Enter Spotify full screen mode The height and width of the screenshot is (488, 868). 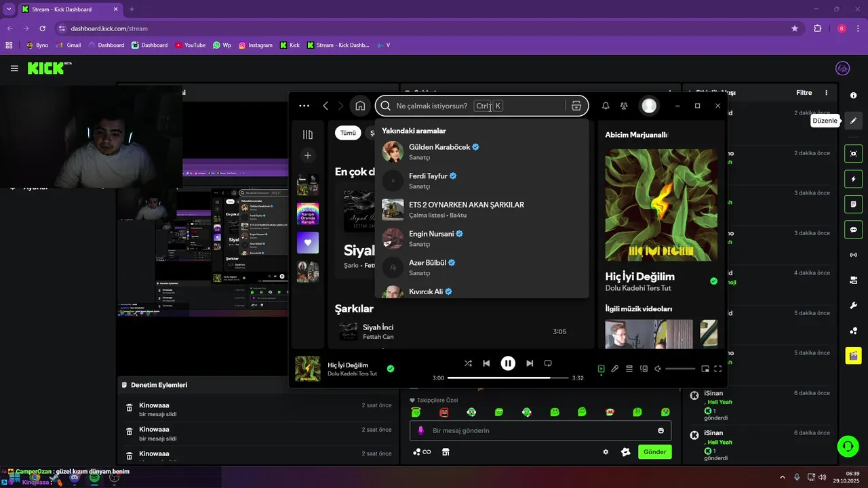pos(718,369)
